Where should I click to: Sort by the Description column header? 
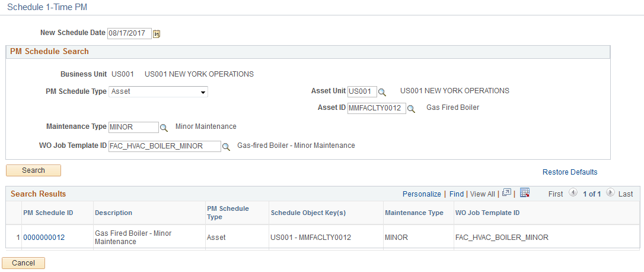(x=113, y=213)
